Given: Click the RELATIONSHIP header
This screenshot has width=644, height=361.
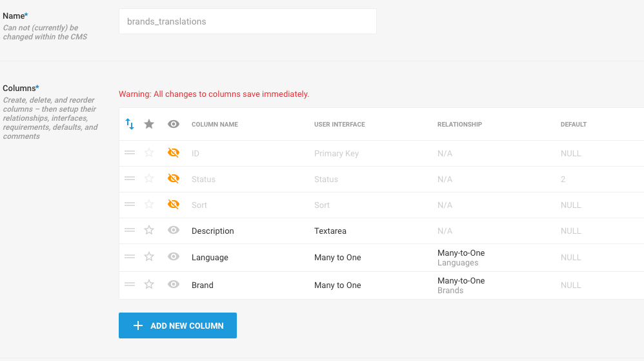Looking at the screenshot, I should pyautogui.click(x=459, y=124).
